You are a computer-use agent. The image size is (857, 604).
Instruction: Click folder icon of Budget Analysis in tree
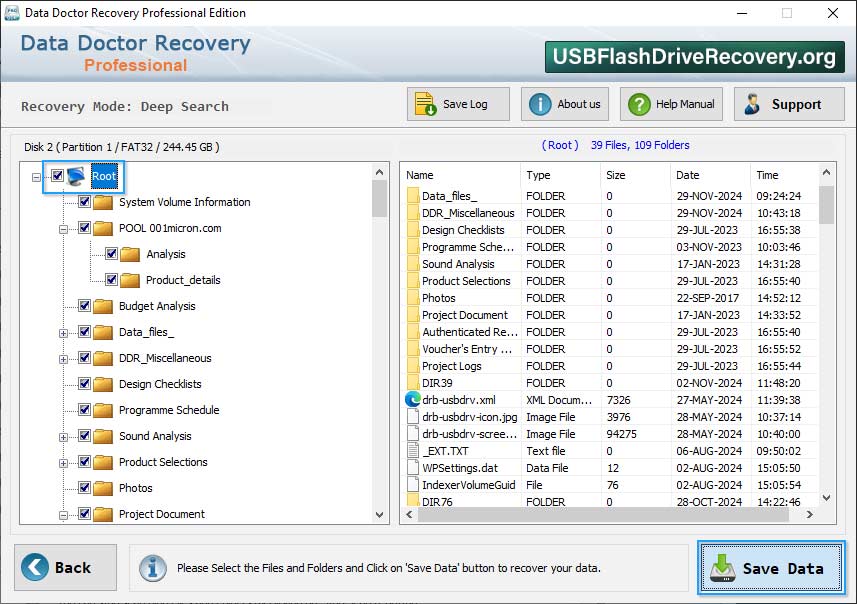tap(103, 306)
